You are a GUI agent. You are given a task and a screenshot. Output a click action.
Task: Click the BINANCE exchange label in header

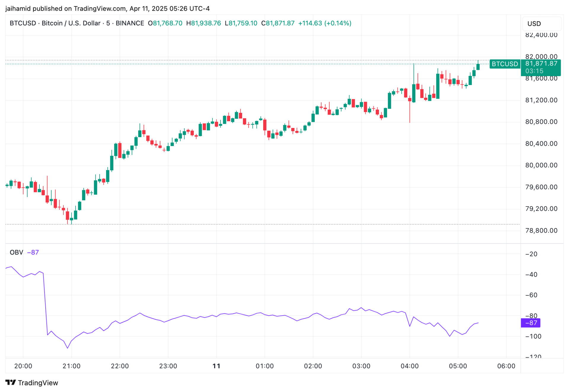130,23
